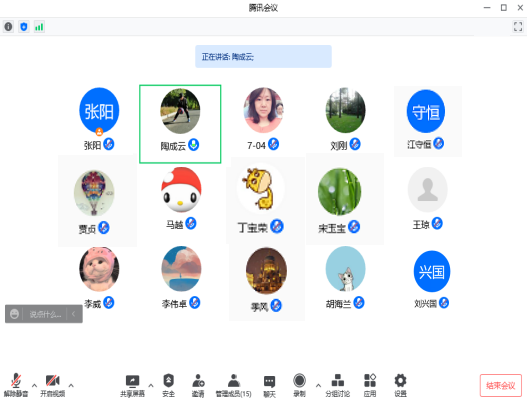Open the manage members (15) panel

point(233,385)
